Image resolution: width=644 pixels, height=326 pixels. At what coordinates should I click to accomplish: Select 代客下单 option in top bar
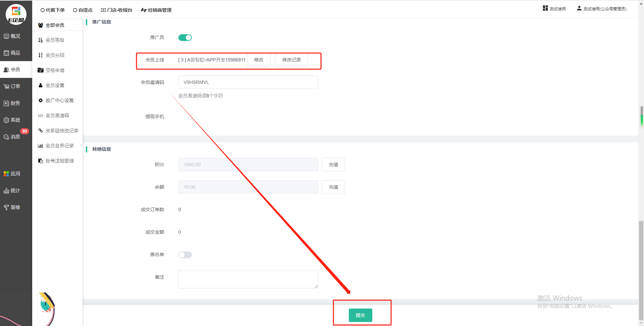[53, 10]
